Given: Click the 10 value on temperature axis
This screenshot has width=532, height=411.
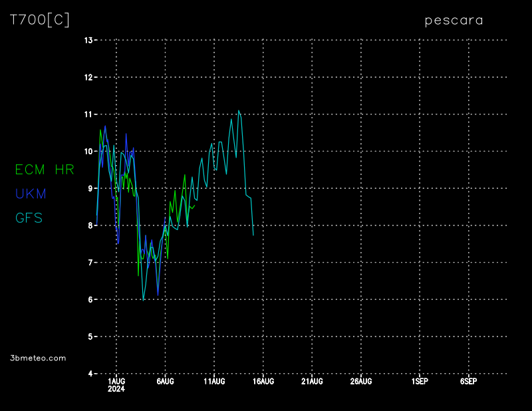Looking at the screenshot, I should [88, 152].
